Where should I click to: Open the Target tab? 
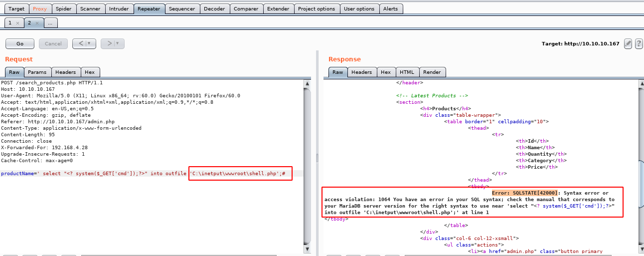pyautogui.click(x=16, y=8)
